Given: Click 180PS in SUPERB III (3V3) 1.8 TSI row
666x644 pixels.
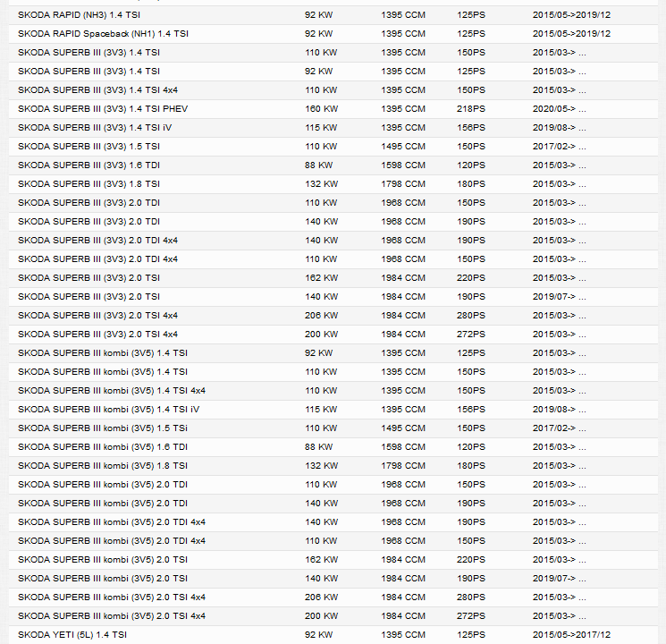Looking at the screenshot, I should 471,183.
